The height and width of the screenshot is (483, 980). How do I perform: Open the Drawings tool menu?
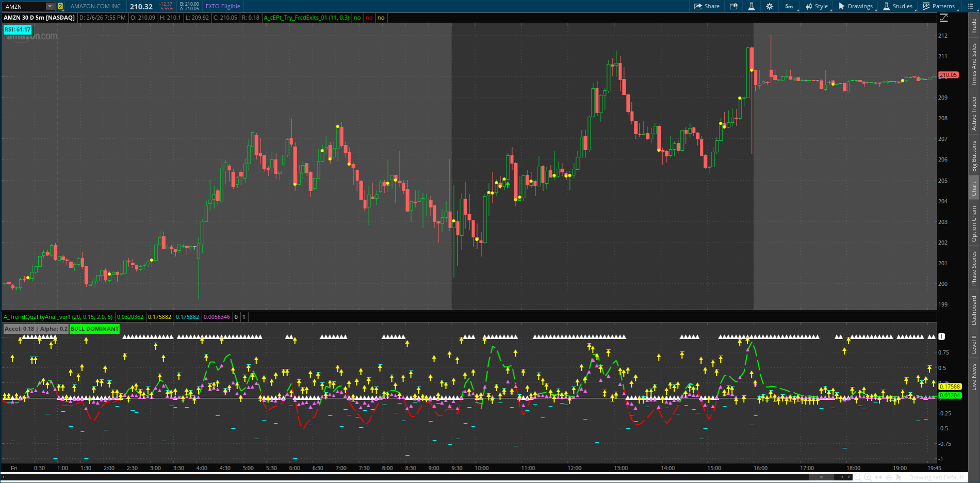pos(856,6)
